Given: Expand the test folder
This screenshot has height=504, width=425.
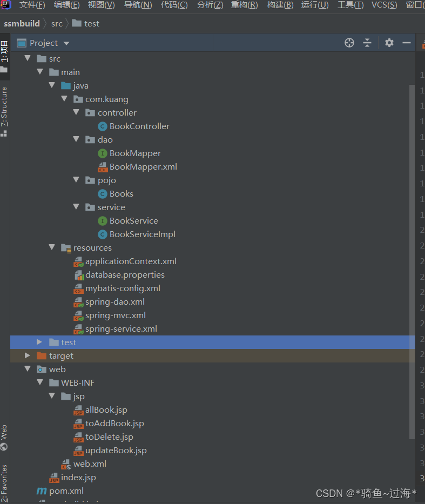Looking at the screenshot, I should pos(39,342).
